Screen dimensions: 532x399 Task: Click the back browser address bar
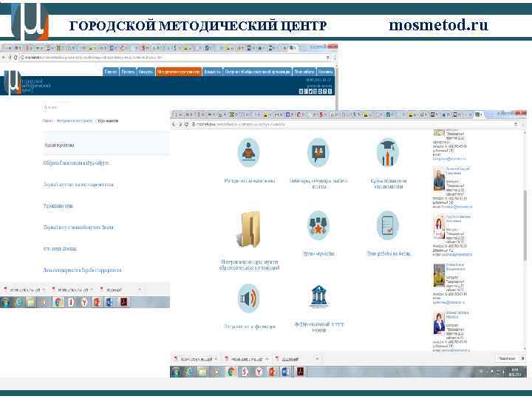click(175, 58)
